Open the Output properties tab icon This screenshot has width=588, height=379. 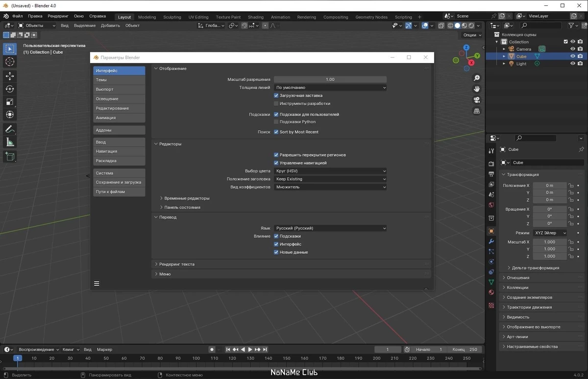coord(491,174)
